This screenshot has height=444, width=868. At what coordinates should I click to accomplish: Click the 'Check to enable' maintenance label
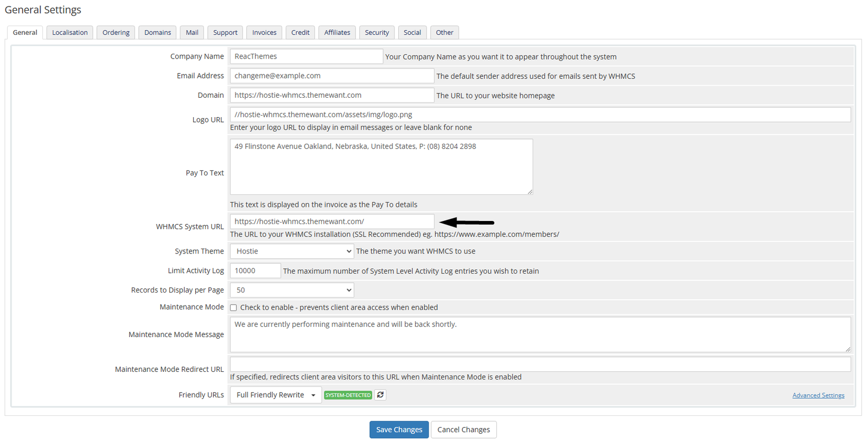click(x=339, y=308)
